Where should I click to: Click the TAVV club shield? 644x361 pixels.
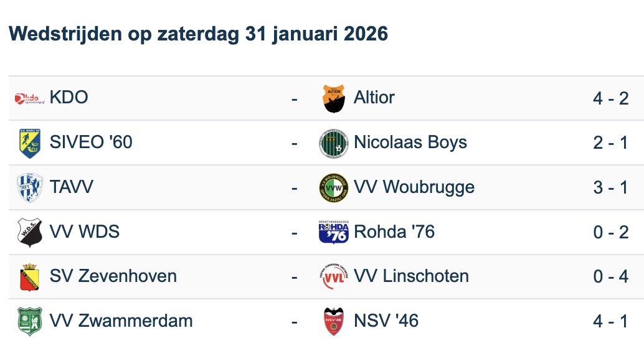pos(30,188)
